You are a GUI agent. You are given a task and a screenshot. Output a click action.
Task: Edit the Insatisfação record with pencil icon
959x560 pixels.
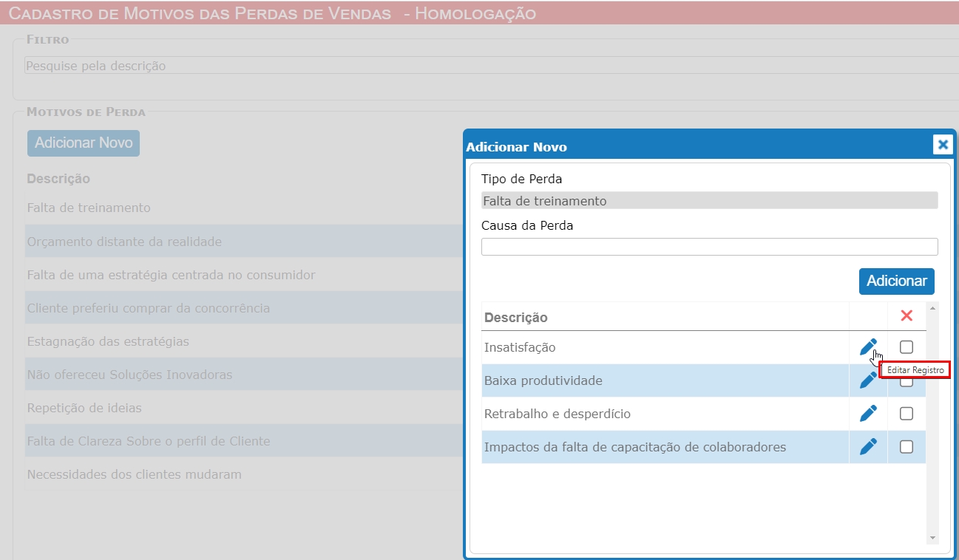pyautogui.click(x=868, y=347)
